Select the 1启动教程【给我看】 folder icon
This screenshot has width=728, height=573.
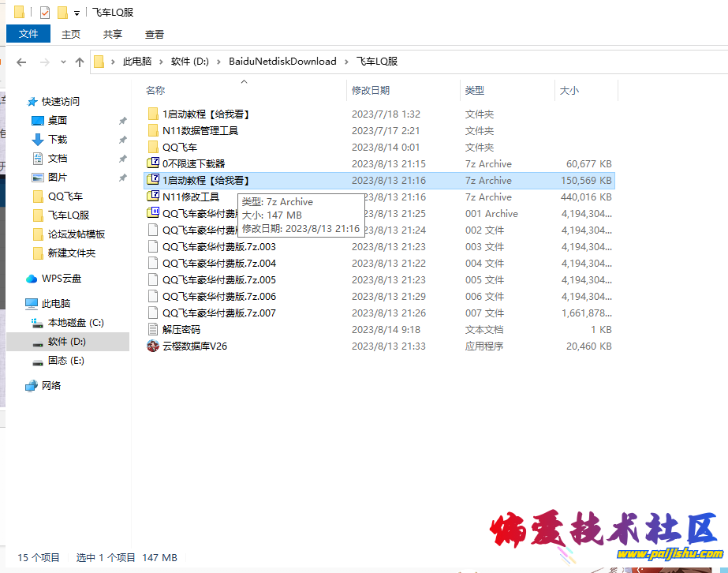click(153, 114)
